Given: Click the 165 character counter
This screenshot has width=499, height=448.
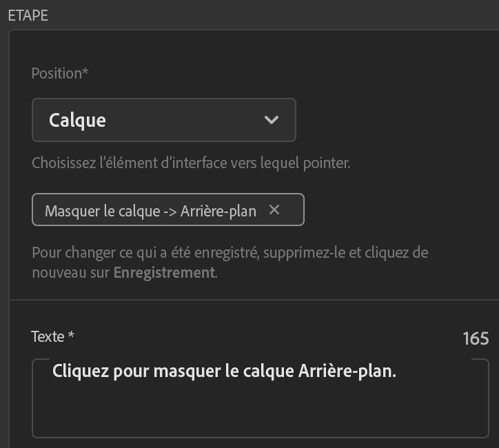Looking at the screenshot, I should coord(476,338).
